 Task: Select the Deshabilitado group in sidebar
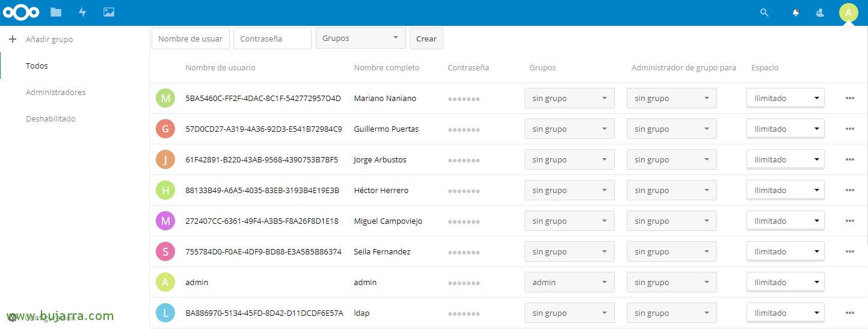[x=51, y=118]
